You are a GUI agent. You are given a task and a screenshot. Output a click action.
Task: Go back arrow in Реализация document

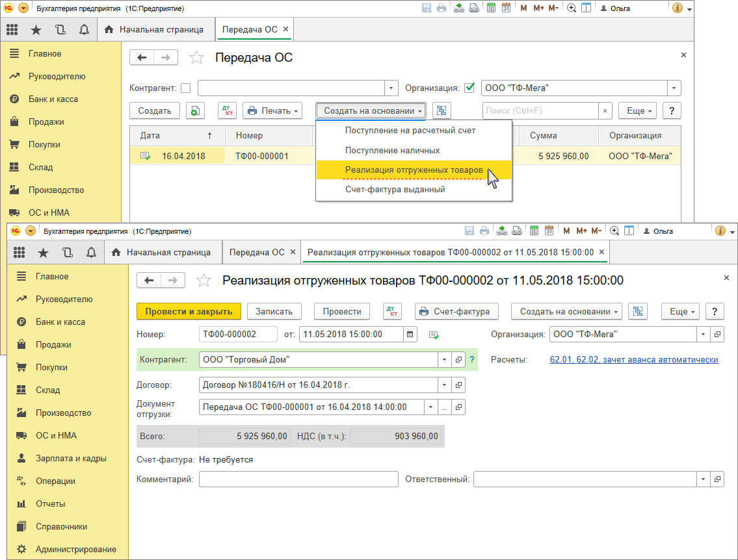tap(149, 280)
